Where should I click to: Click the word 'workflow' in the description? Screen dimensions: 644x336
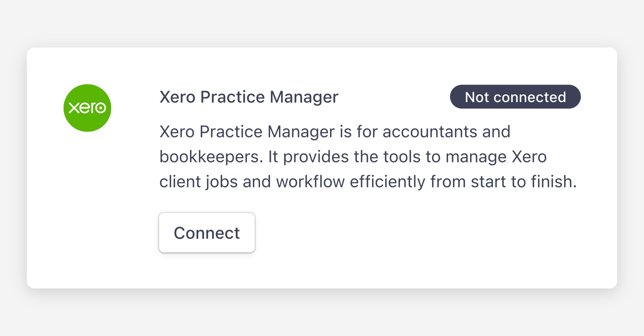[x=310, y=182]
